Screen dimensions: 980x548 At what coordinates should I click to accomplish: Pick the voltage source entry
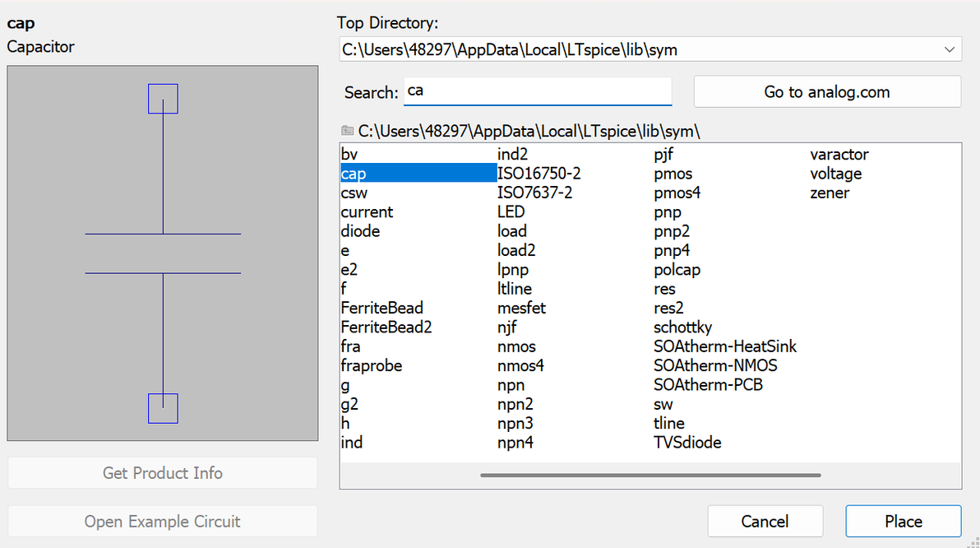835,174
